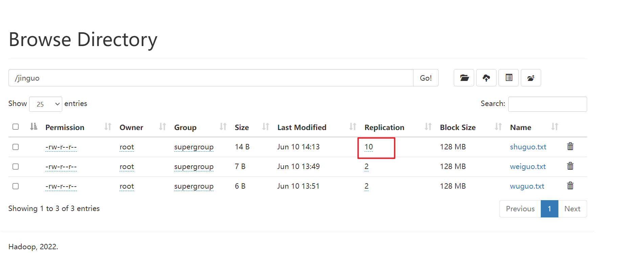Click the parent directory folder icon
Screen dimensions: 644x253
point(531,78)
